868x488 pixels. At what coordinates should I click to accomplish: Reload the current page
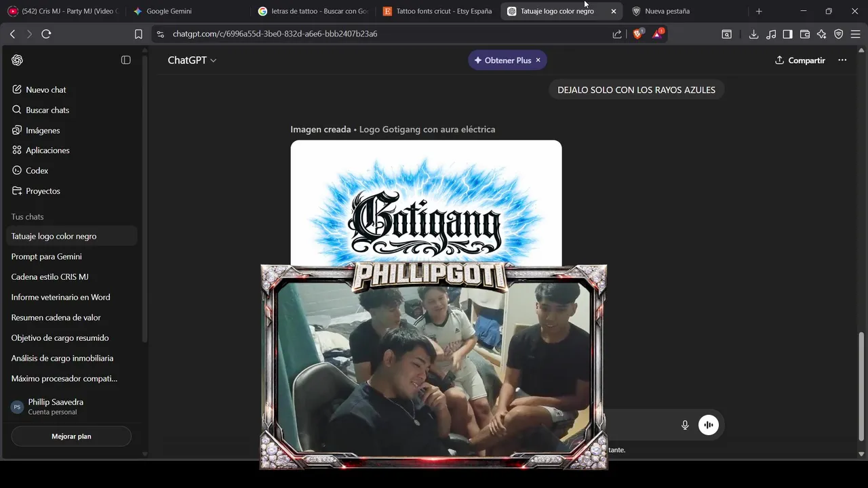[46, 34]
